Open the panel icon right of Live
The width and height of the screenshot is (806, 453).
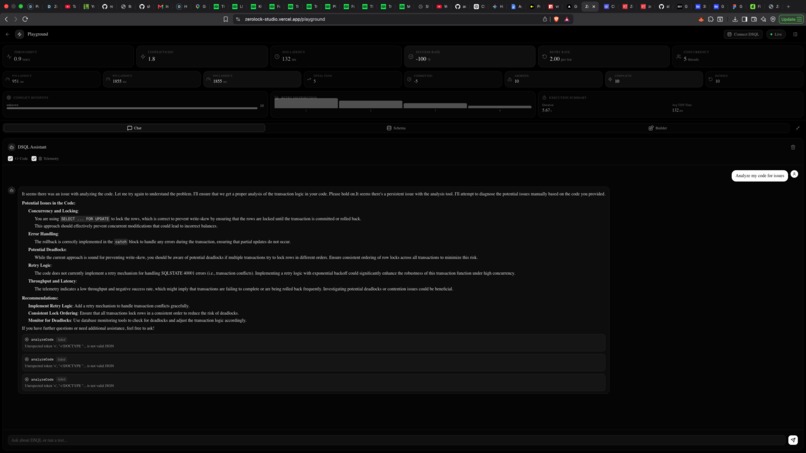tap(795, 34)
